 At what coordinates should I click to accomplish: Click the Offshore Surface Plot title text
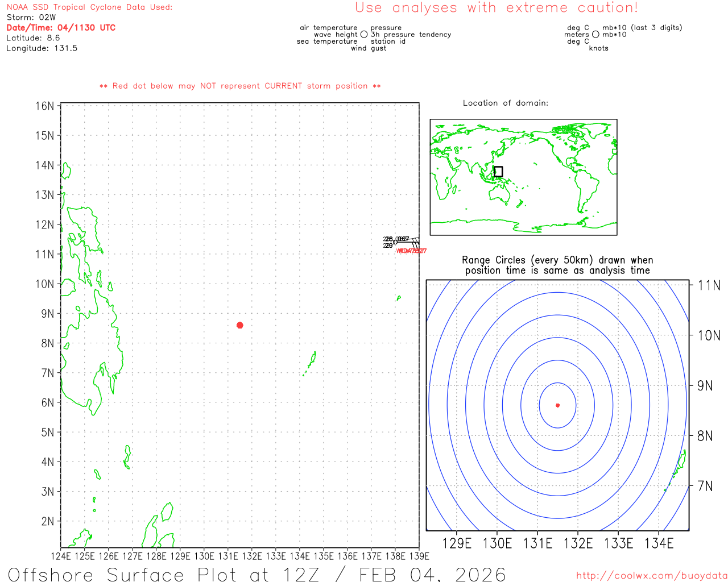pyautogui.click(x=256, y=574)
